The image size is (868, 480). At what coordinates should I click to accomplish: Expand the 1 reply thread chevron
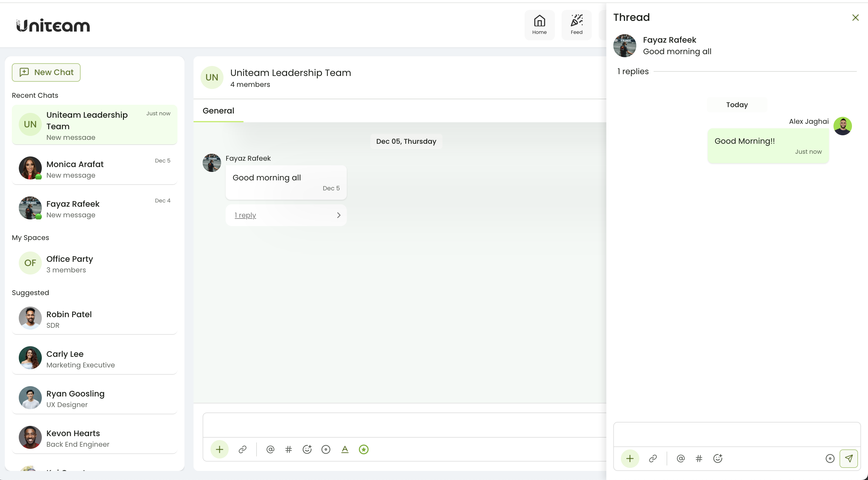(339, 215)
